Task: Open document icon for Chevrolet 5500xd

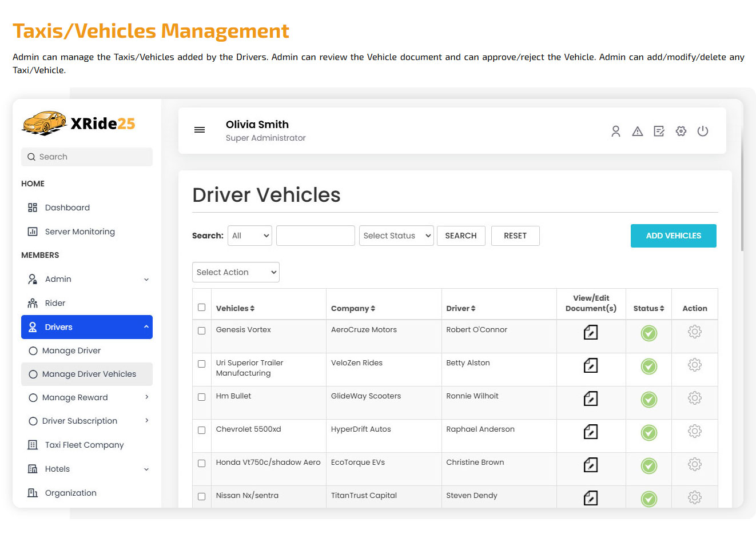Action: [591, 432]
